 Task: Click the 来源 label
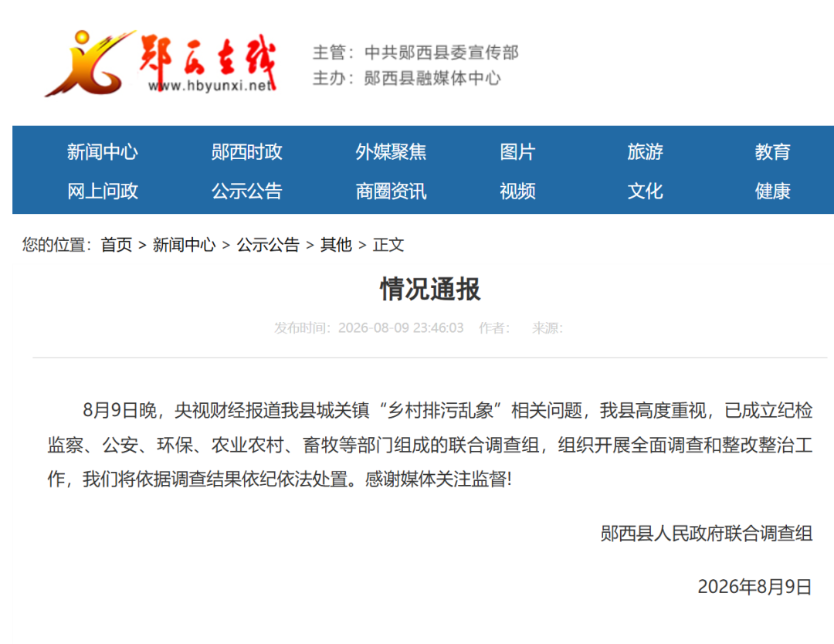click(548, 327)
